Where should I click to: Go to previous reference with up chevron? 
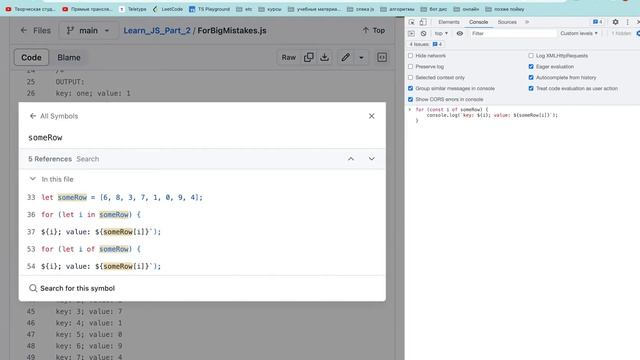351,159
